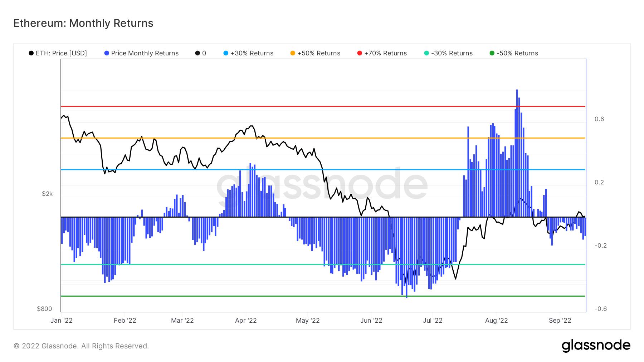Click the +70% Returns red legend dot
644x362 pixels.
[x=360, y=53]
